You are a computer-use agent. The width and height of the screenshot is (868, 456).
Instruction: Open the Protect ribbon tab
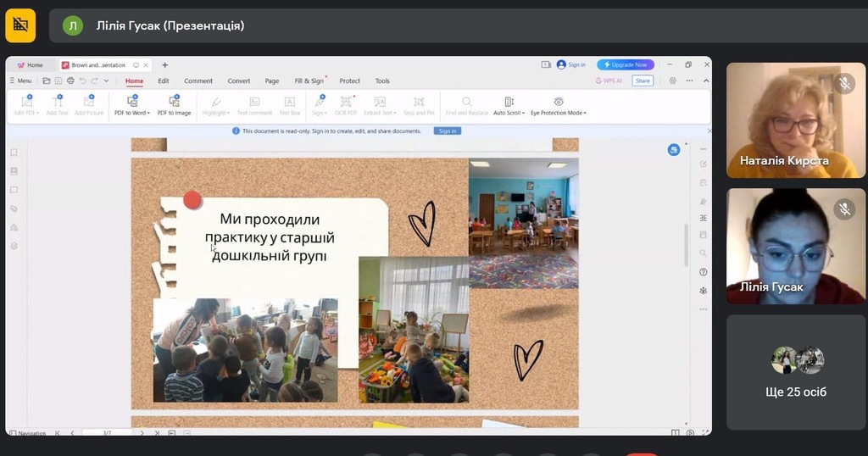tap(349, 81)
